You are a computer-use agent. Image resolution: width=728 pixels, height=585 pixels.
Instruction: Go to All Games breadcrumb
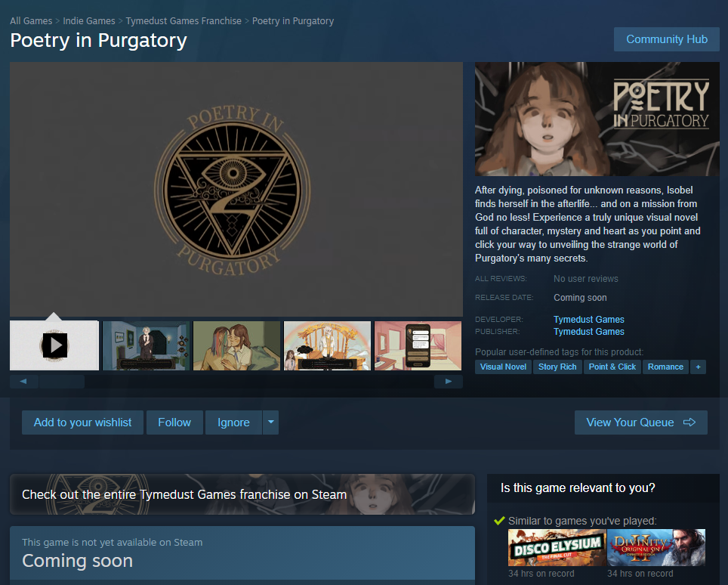point(31,20)
